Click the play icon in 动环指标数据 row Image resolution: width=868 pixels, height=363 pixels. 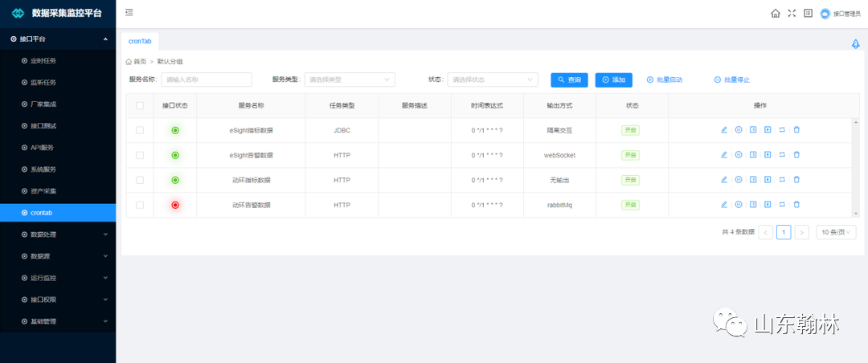768,180
